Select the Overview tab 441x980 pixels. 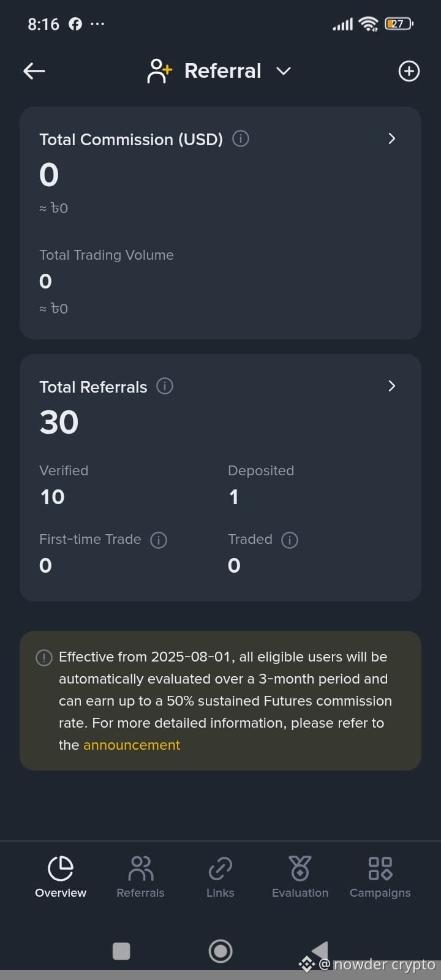click(x=61, y=877)
